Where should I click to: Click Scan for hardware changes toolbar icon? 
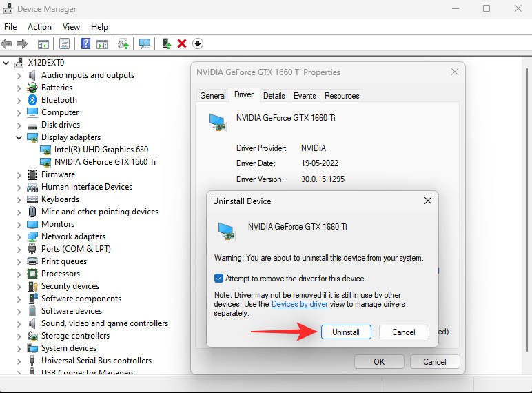(x=145, y=43)
